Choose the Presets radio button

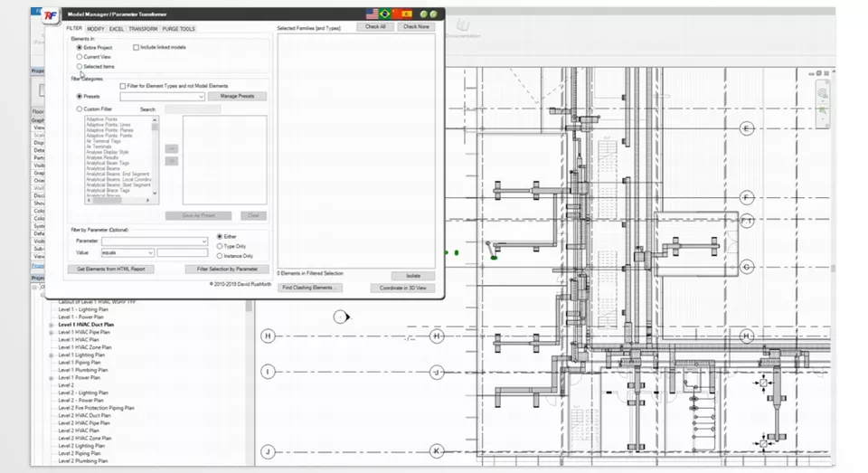80,97
